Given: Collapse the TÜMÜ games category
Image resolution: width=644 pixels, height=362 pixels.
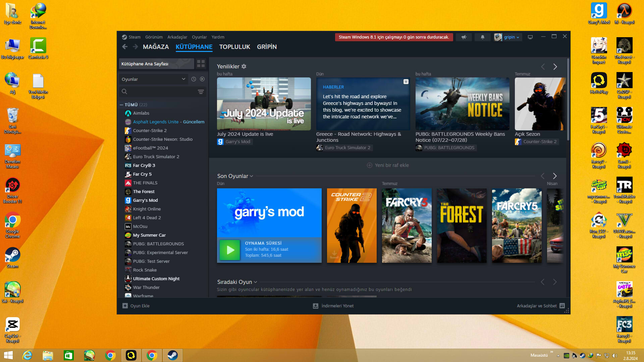Looking at the screenshot, I should point(121,105).
